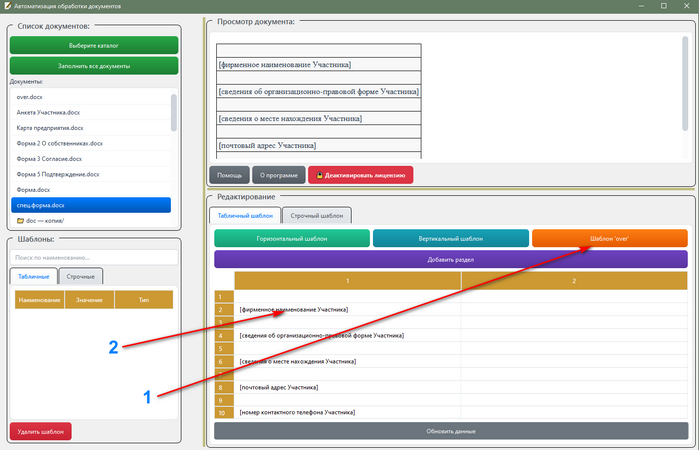
Task: Switch to 'Табличные' templates tab
Action: pos(33,277)
